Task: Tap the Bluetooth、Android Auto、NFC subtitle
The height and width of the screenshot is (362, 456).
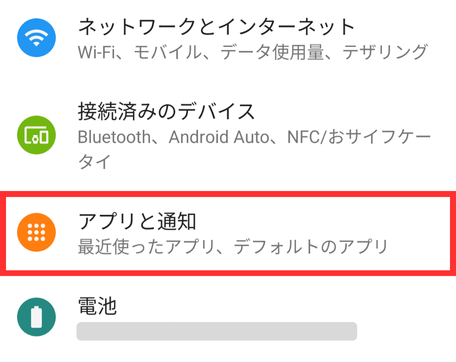Action: pos(254,149)
